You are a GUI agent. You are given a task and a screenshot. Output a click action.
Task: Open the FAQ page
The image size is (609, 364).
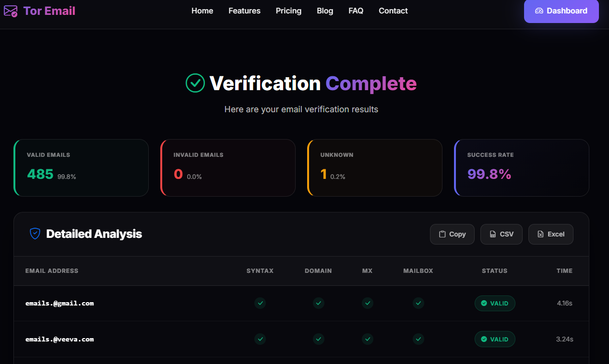(356, 11)
